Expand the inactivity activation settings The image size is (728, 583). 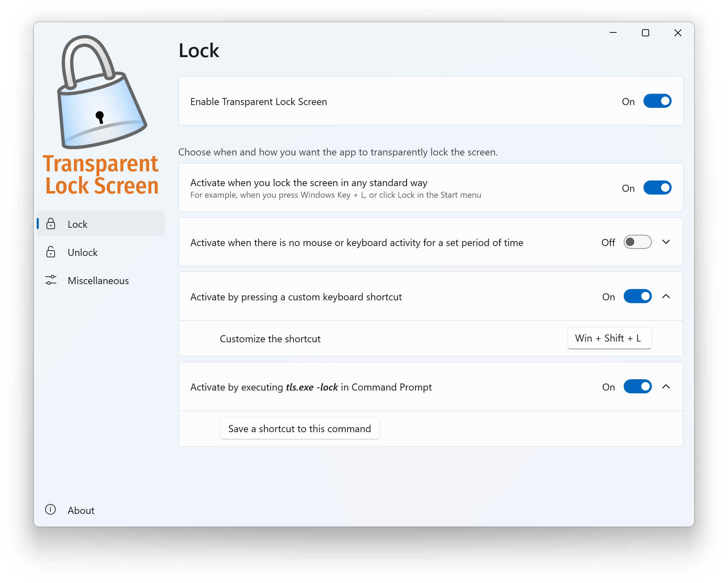(x=666, y=242)
